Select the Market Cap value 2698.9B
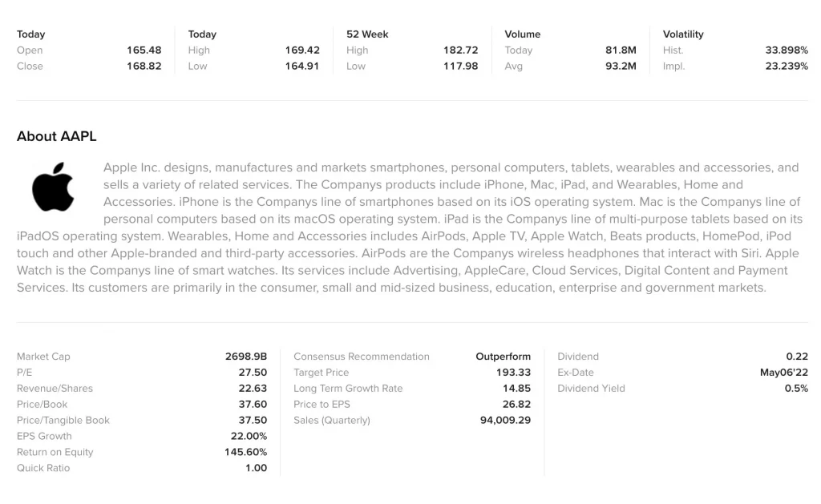Viewport: 821px width, 504px height. click(x=245, y=357)
